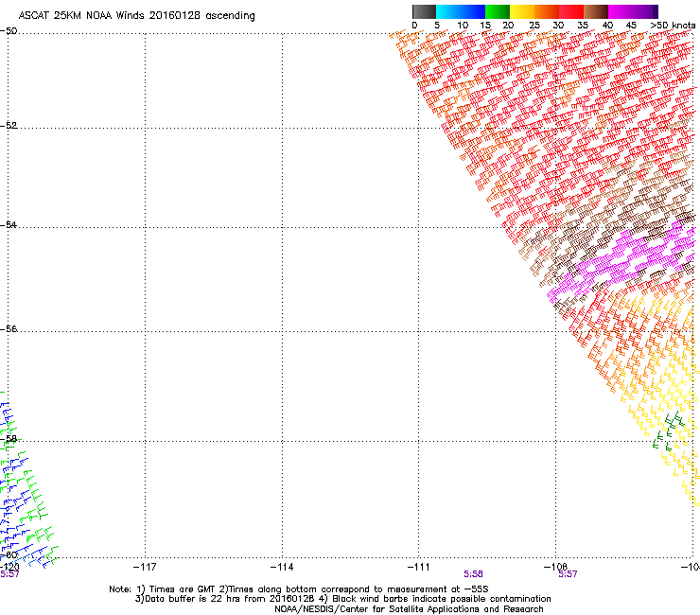Click the brown 35-40 knots legend band
The width and height of the screenshot is (700, 615).
coord(596,11)
